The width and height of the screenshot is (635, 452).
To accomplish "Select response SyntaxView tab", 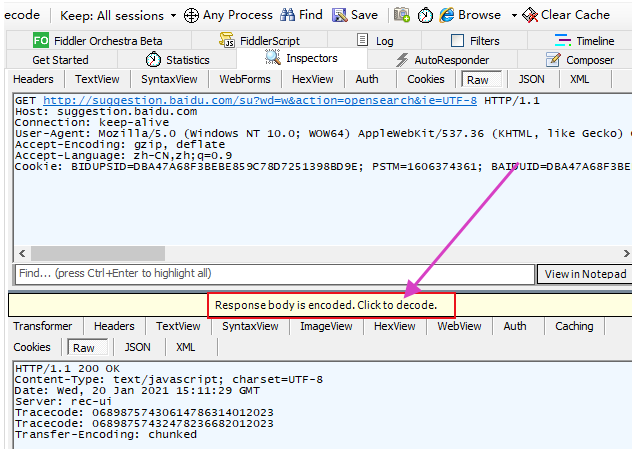I will [x=250, y=326].
